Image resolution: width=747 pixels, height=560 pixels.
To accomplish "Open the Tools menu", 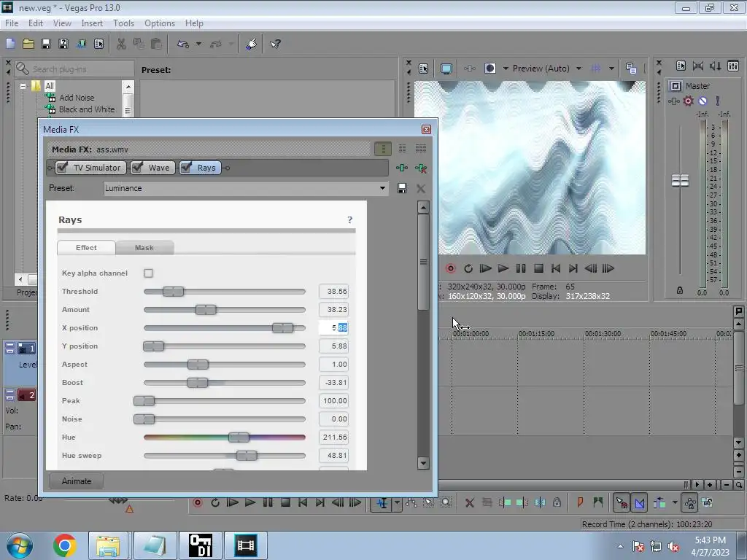I will pos(123,23).
